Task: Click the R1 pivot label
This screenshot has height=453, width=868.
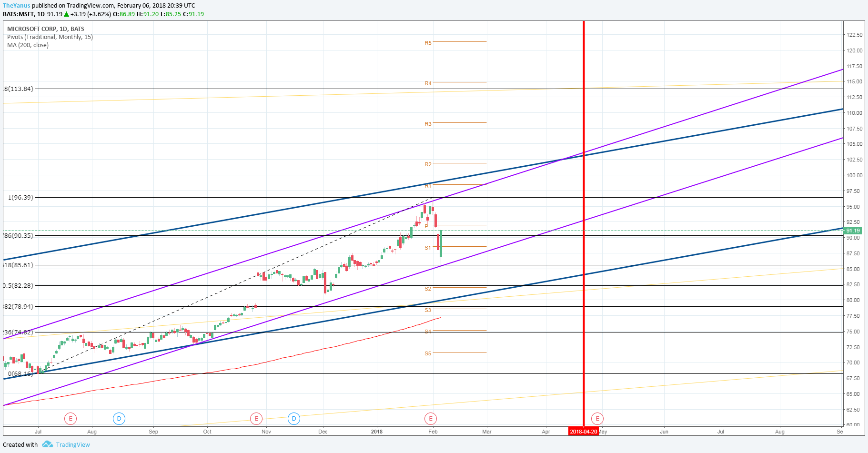Action: [428, 186]
